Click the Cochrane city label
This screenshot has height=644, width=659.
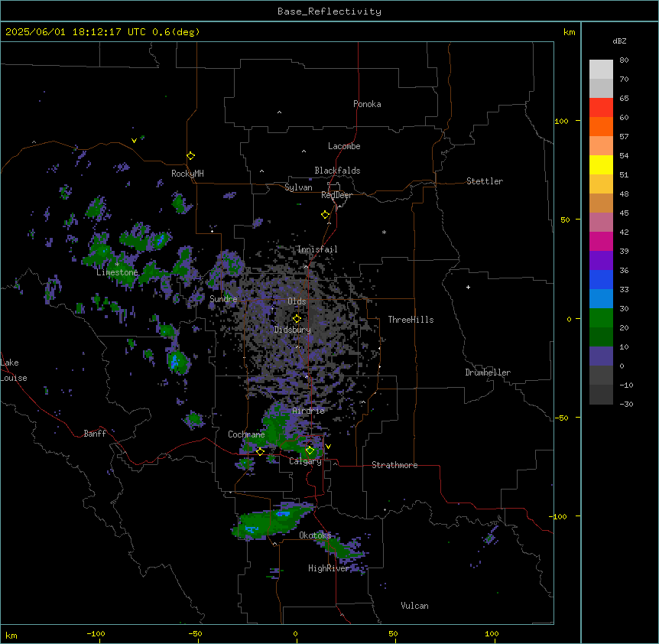[246, 434]
